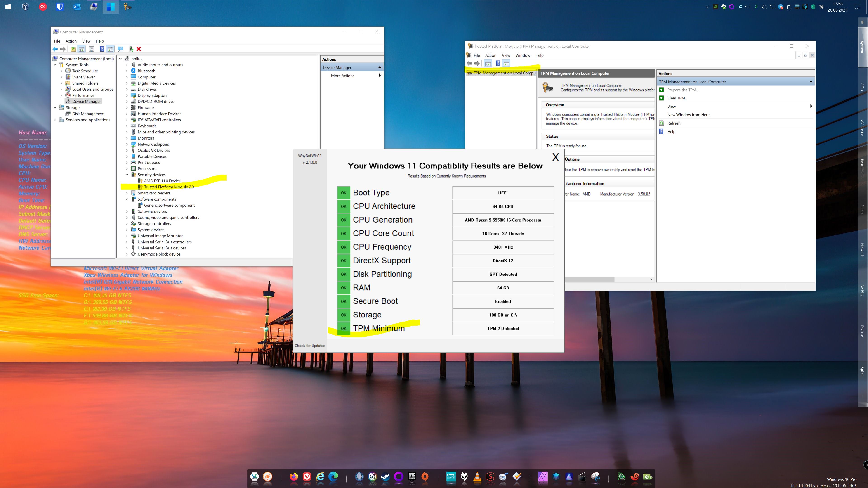Click back arrow in TPM Management toolbar

point(469,63)
